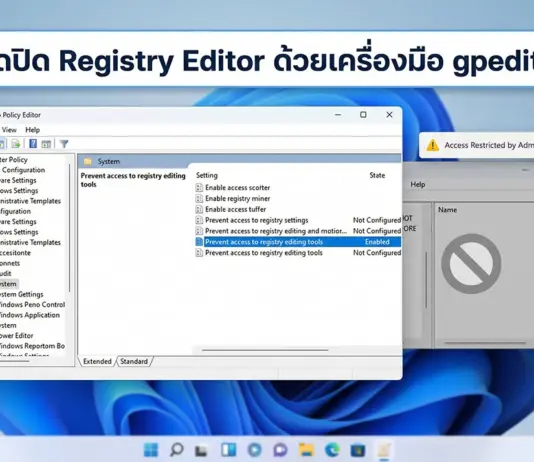Viewport: 534px width, 462px height.
Task: Select the Policy root tree item
Action: (x=14, y=160)
